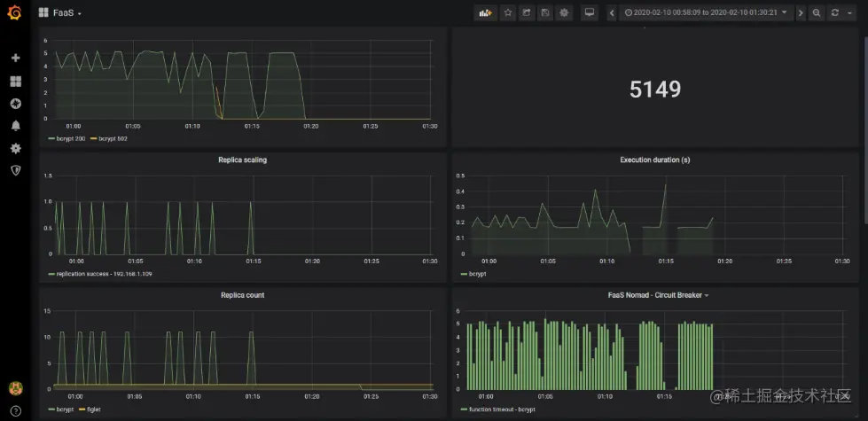
Task: Toggle bcrypt series in Execution duration legend
Action: pyautogui.click(x=477, y=274)
